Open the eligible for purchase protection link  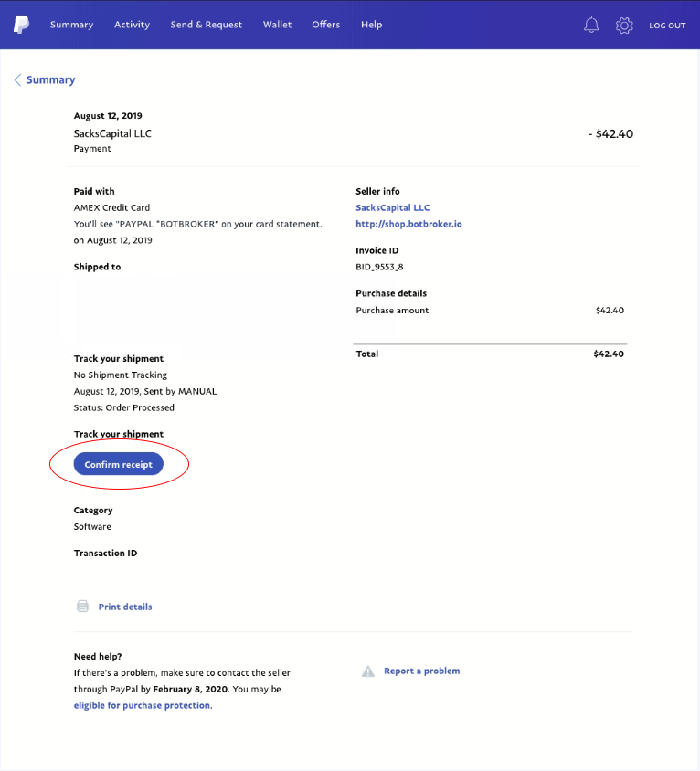click(x=143, y=705)
